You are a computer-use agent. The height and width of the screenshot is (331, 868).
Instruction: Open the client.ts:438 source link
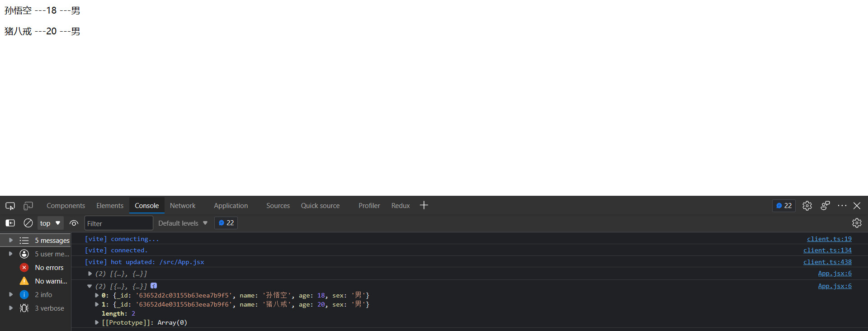tap(827, 262)
